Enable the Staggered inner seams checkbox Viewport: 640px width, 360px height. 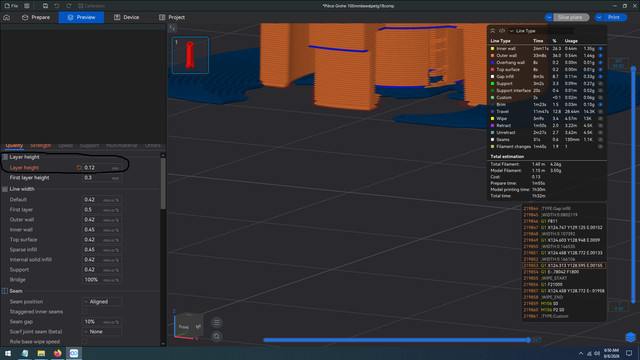(x=84, y=311)
